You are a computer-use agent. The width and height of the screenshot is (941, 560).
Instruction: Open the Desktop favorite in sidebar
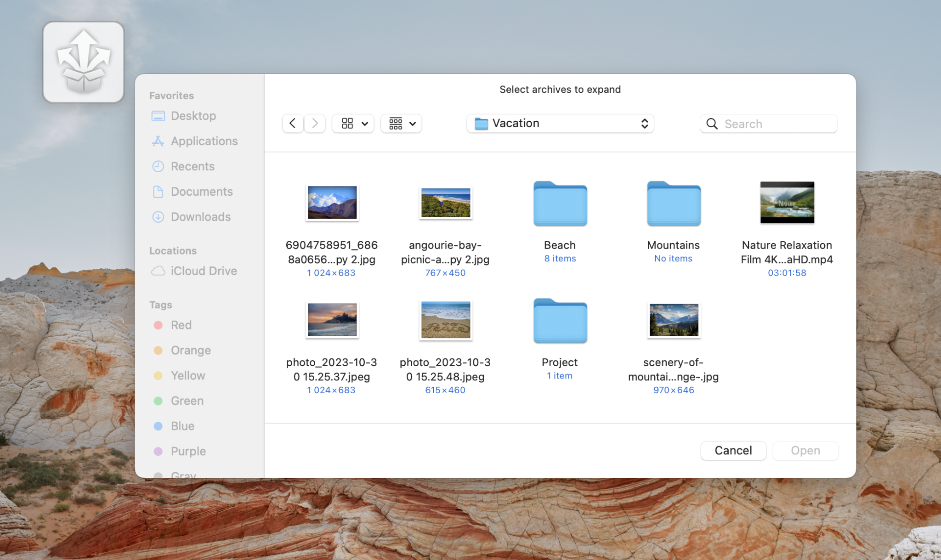pyautogui.click(x=193, y=115)
